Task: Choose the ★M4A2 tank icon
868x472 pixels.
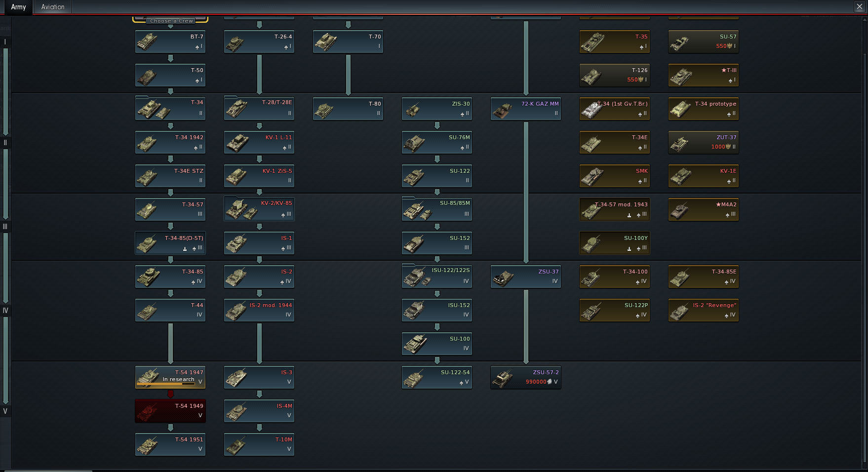Action: pyautogui.click(x=679, y=210)
